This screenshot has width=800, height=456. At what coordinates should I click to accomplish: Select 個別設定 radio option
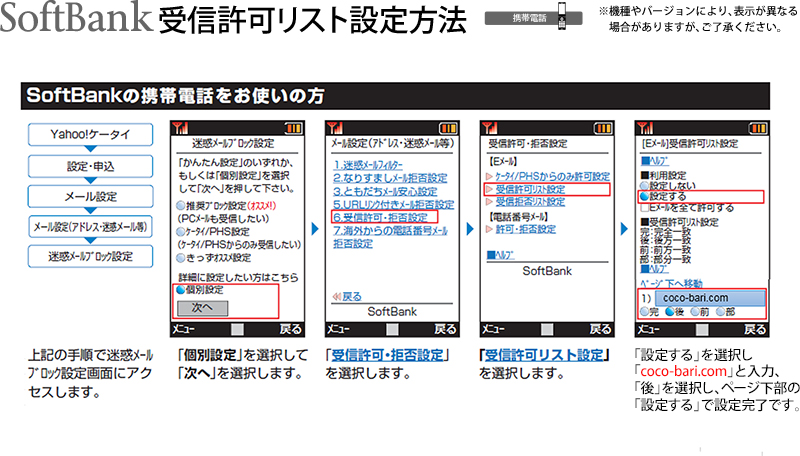pyautogui.click(x=181, y=290)
